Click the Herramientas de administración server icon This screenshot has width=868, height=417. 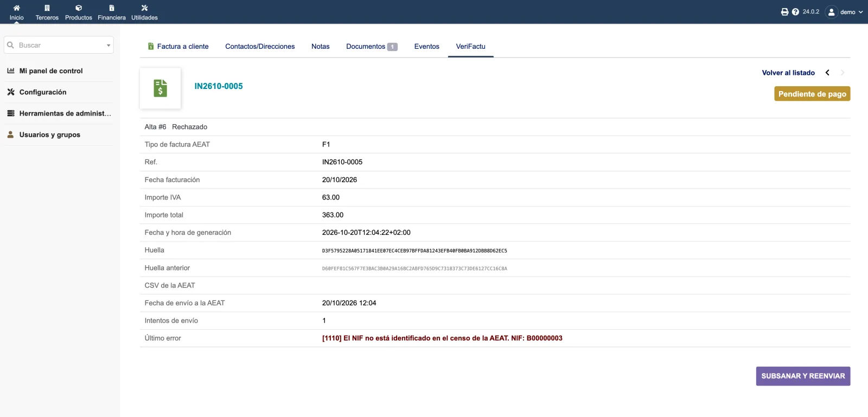[11, 113]
